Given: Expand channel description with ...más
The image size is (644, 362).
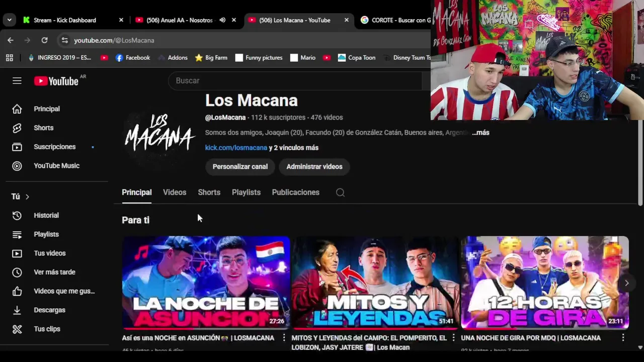Looking at the screenshot, I should coord(480,133).
